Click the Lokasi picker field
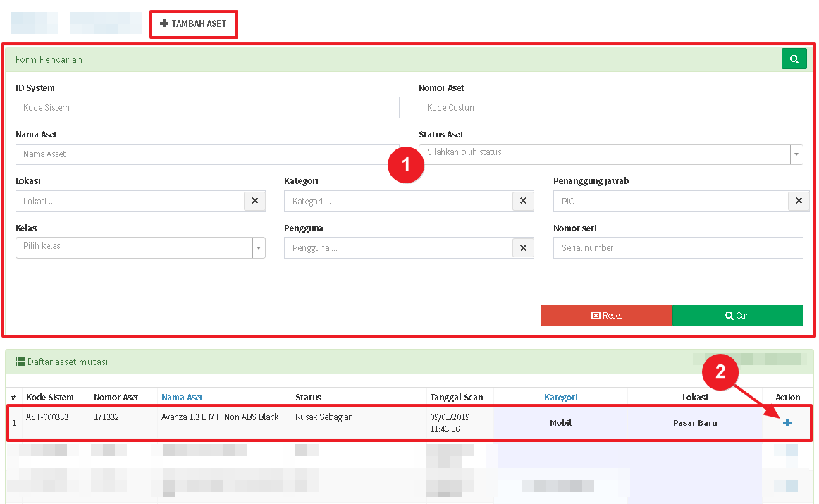 [x=130, y=201]
